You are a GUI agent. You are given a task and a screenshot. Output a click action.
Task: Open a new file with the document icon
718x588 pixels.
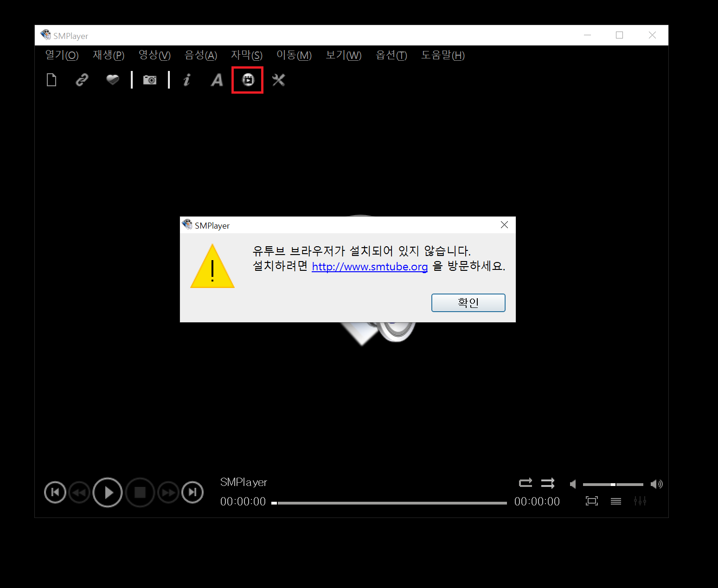click(x=51, y=80)
